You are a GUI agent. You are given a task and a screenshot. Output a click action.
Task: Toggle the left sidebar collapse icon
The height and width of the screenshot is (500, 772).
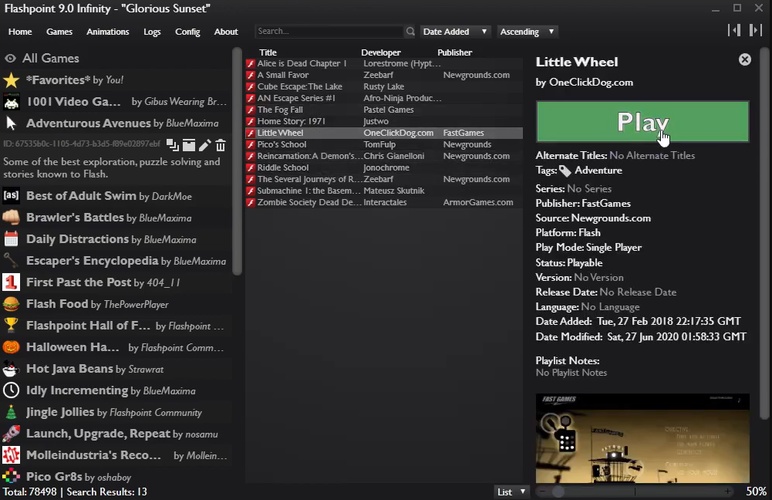coord(734,31)
